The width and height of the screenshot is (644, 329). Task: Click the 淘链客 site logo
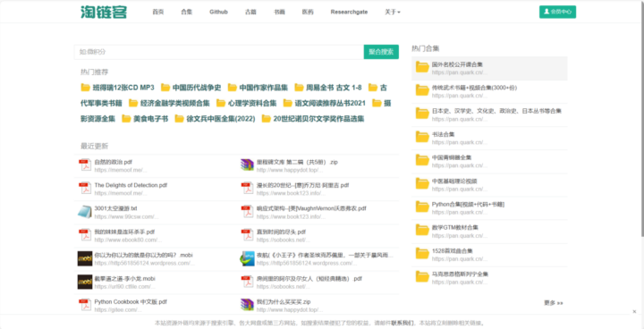click(104, 12)
